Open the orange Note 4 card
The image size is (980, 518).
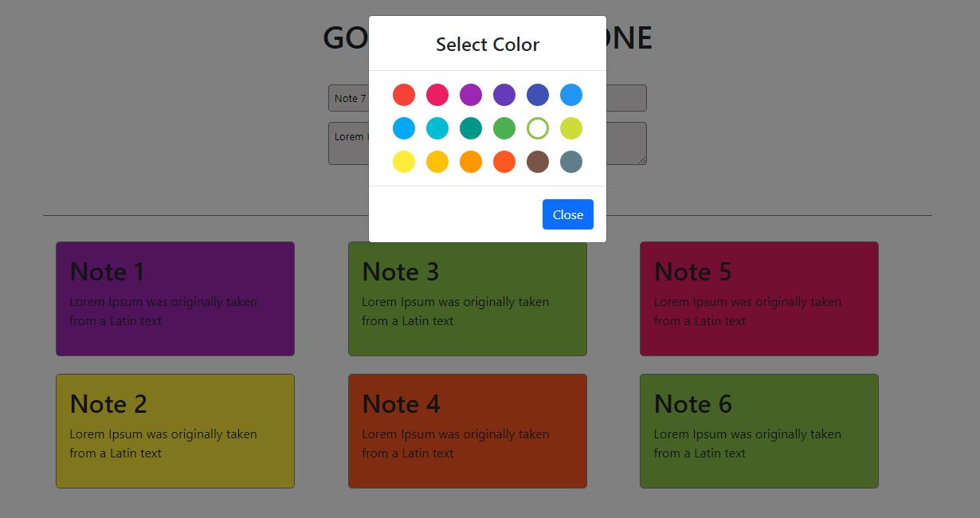pos(468,431)
